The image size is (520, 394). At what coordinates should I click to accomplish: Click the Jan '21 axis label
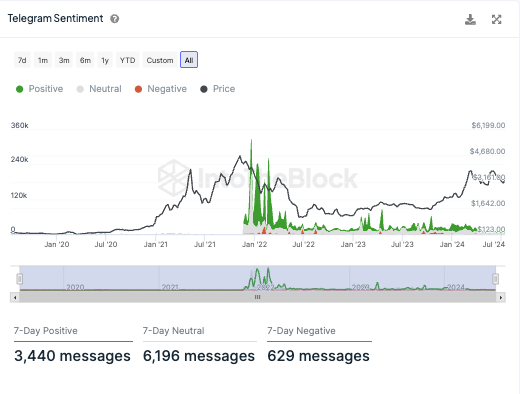[156, 245]
